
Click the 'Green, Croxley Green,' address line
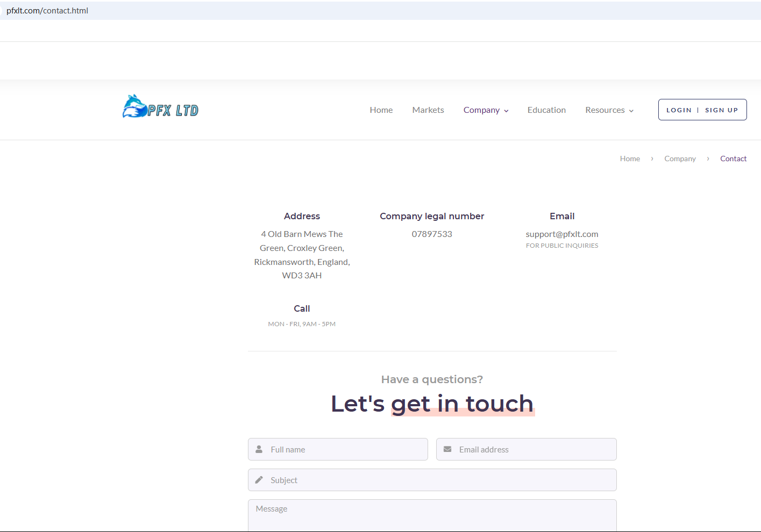coord(302,248)
